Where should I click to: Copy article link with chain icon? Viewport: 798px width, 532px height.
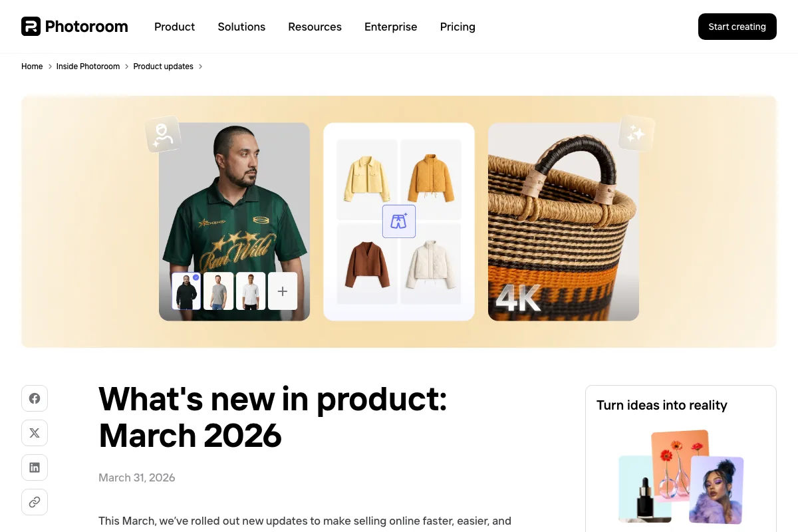click(x=35, y=502)
